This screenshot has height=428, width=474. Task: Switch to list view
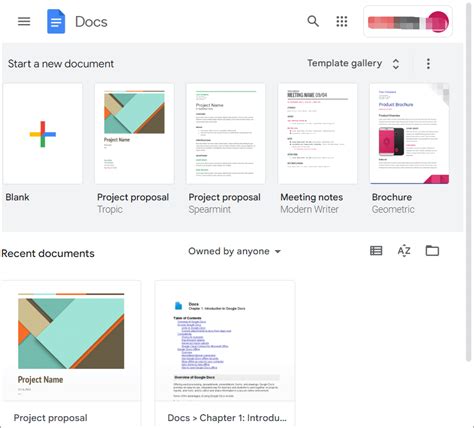[x=376, y=251]
